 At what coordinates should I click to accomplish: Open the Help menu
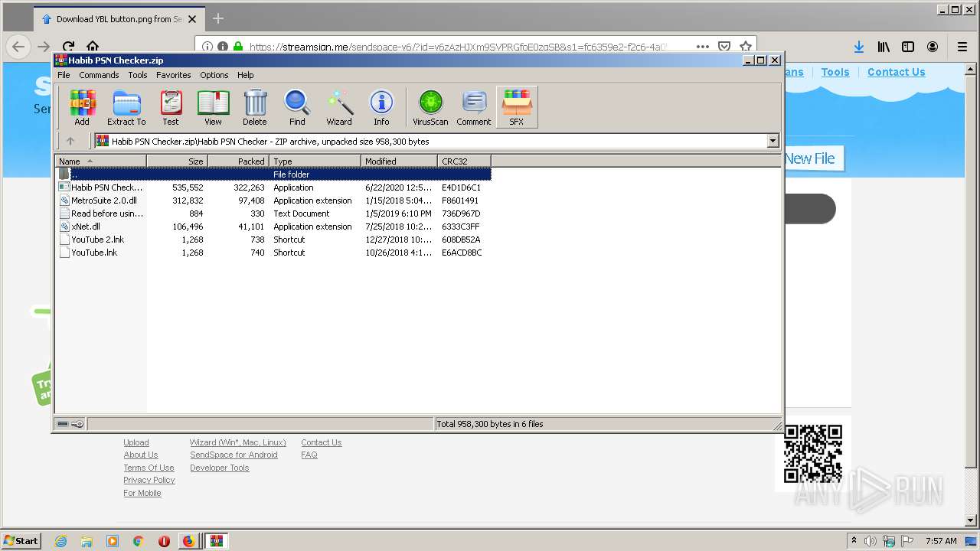point(246,75)
